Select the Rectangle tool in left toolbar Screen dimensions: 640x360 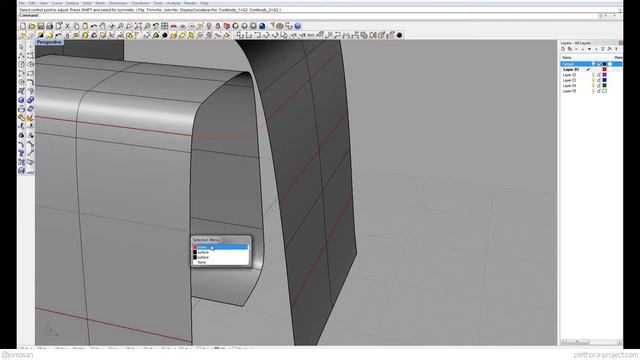click(x=30, y=73)
